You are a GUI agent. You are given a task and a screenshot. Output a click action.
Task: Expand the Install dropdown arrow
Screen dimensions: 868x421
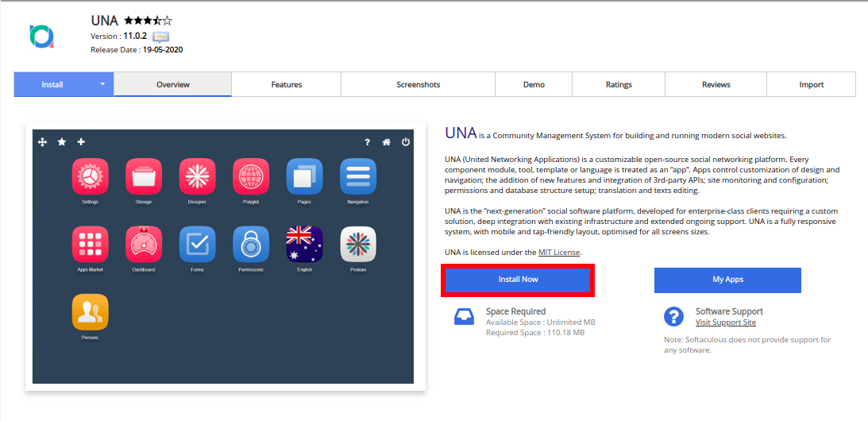click(x=102, y=84)
